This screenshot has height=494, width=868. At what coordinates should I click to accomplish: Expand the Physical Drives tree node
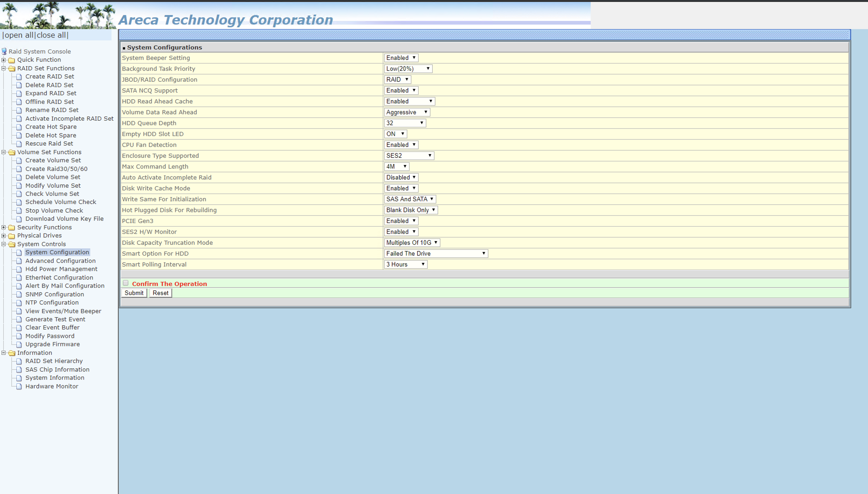[4, 235]
